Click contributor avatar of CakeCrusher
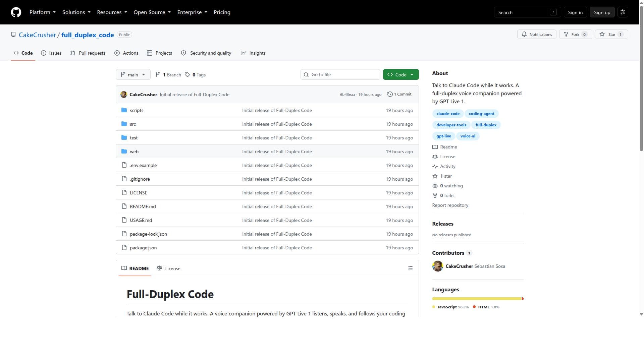This screenshot has height=362, width=644. pyautogui.click(x=437, y=266)
